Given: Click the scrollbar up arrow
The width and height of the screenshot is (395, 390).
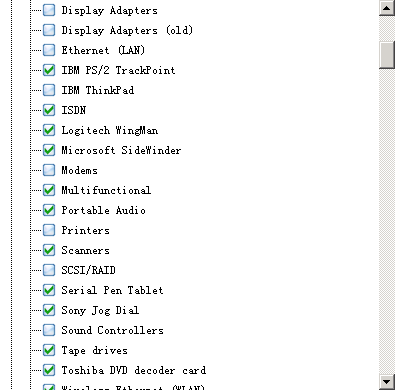Looking at the screenshot, I should point(387,8).
